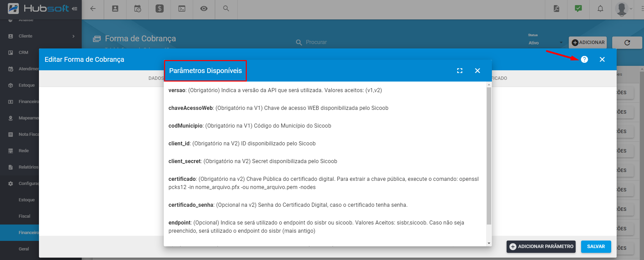Click the CRM sidebar icon
644x260 pixels.
11,53
